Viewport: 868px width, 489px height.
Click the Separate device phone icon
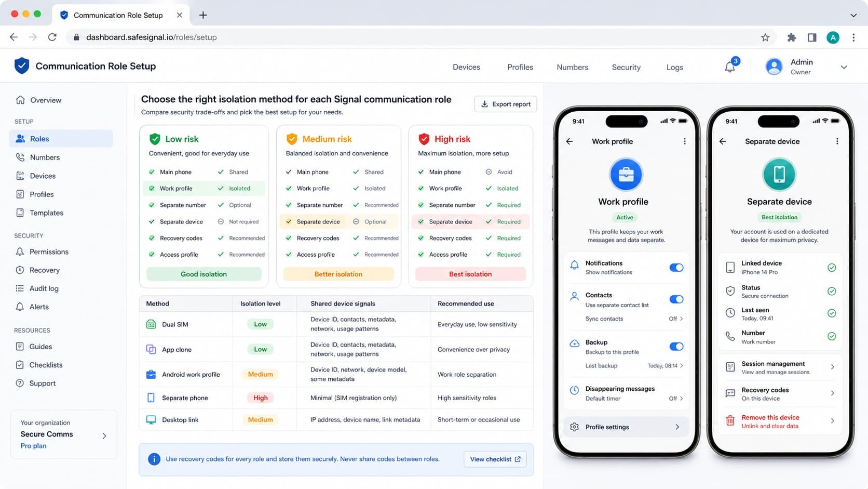(779, 175)
